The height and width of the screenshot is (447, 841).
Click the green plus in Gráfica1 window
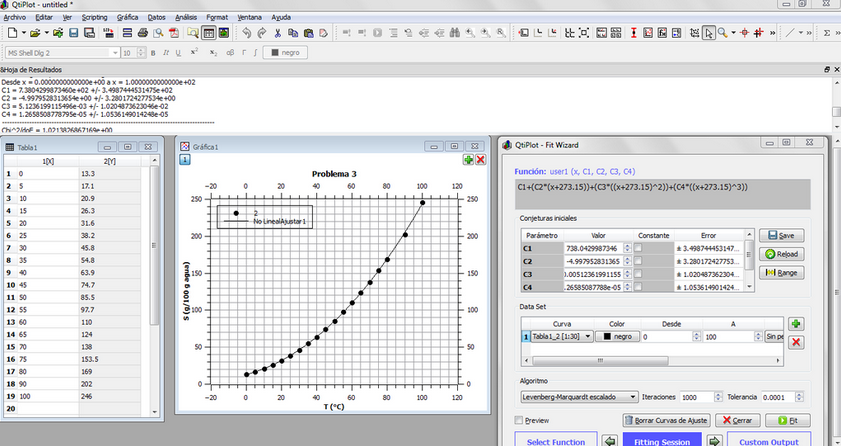pos(468,159)
